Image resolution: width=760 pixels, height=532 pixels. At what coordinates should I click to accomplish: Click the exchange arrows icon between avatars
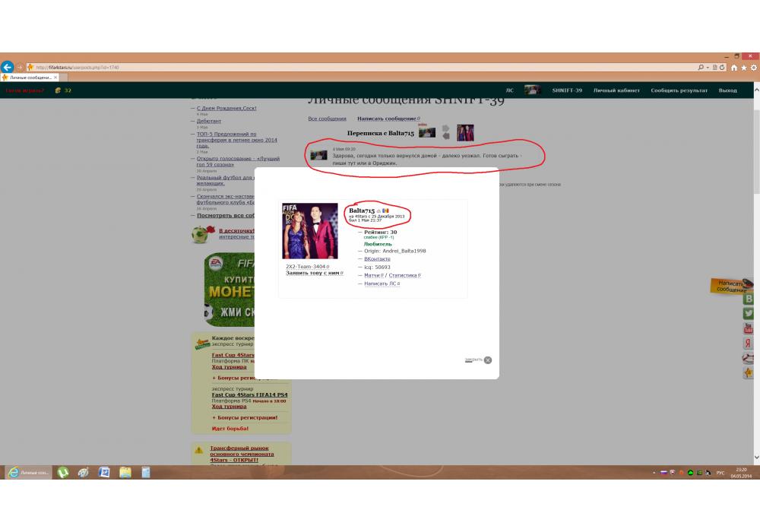point(446,132)
